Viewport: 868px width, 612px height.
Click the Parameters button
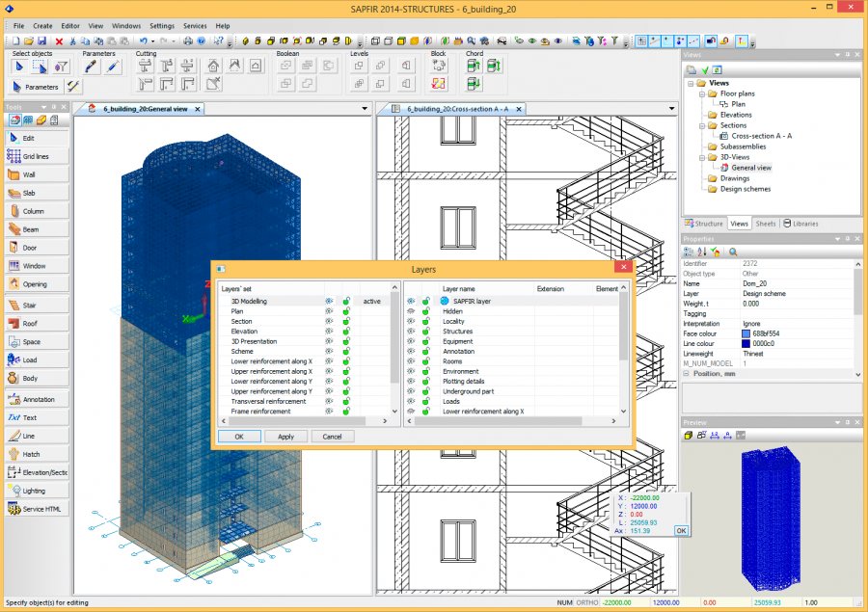36,87
